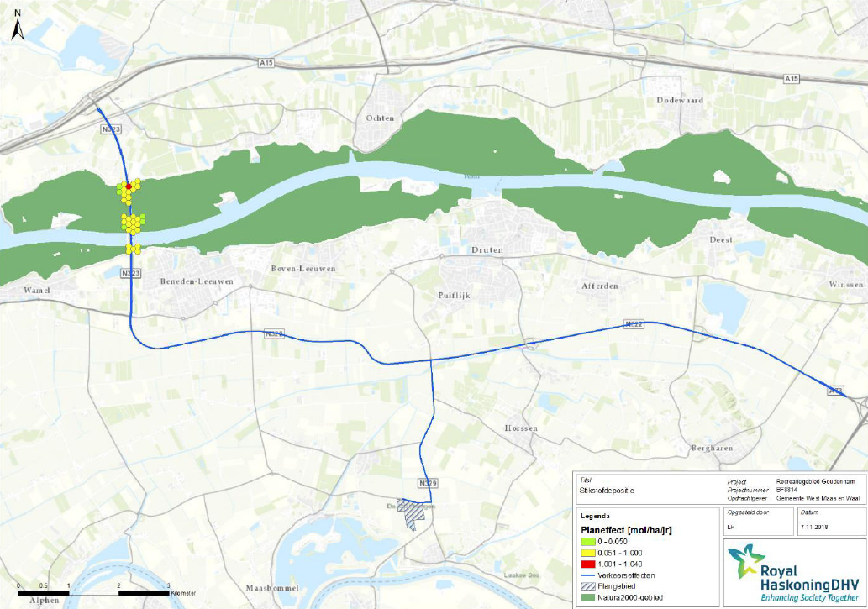Click the blue Verkeerseffecten line symbol in legend
This screenshot has width=868, height=609.
tap(588, 575)
